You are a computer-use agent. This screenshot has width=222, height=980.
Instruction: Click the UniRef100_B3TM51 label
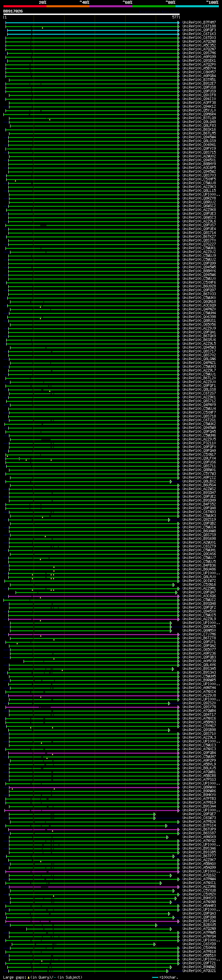pyautogui.click(x=199, y=80)
